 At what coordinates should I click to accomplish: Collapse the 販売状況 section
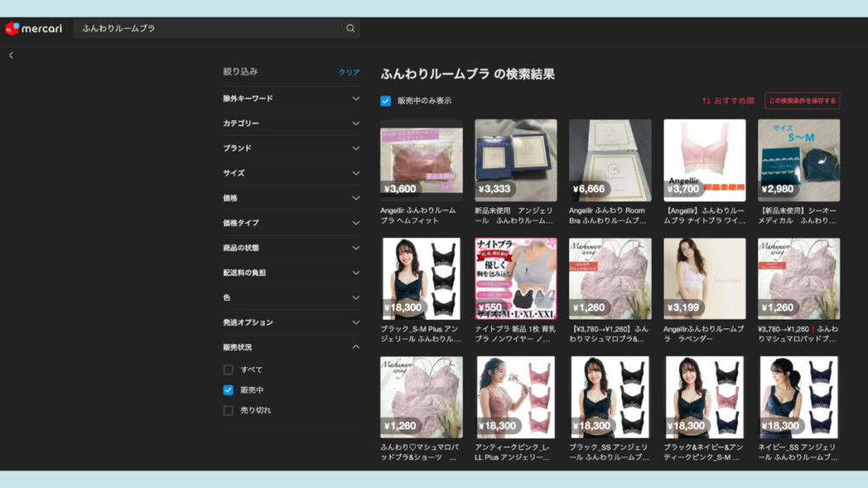tap(291, 348)
